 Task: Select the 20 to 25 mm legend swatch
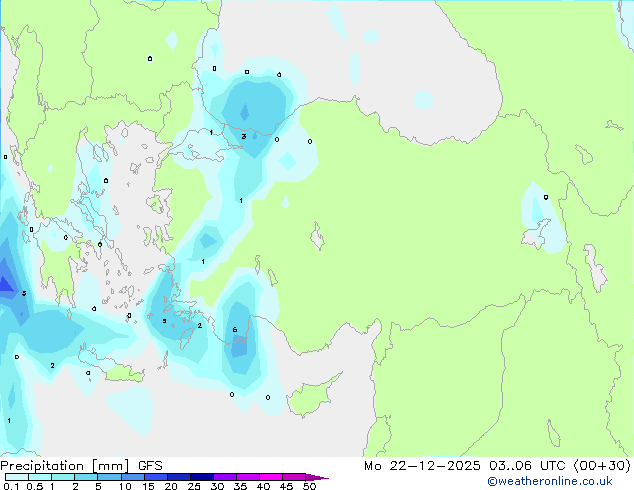[x=178, y=477]
